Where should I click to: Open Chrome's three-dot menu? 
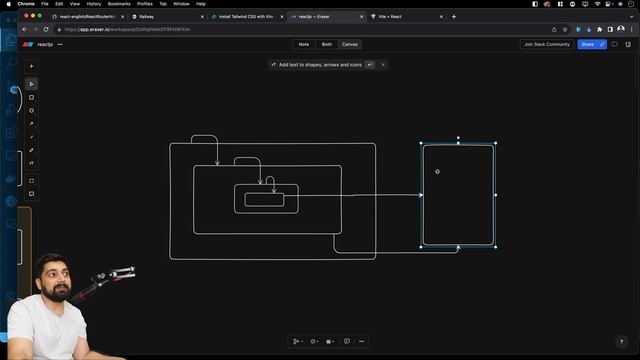tap(631, 29)
